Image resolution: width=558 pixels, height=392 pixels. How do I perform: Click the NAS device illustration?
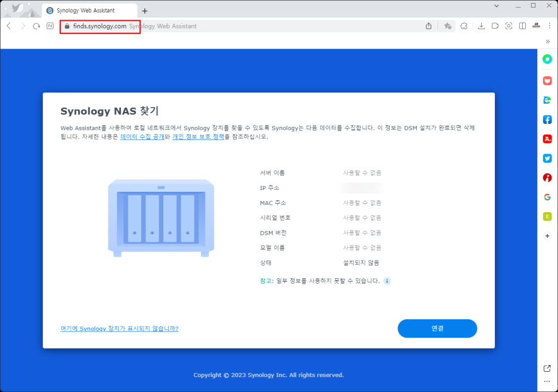click(x=161, y=217)
